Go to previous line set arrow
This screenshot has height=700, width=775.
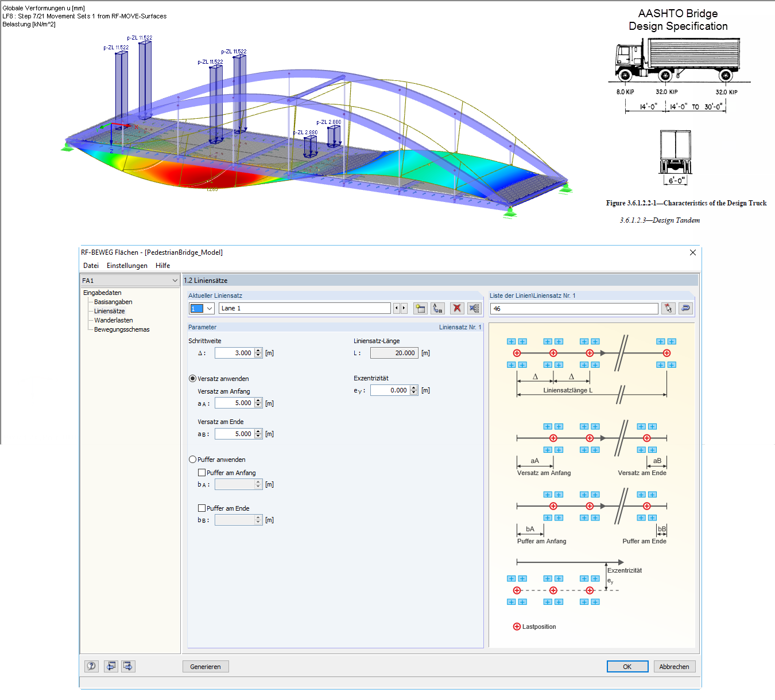(396, 308)
